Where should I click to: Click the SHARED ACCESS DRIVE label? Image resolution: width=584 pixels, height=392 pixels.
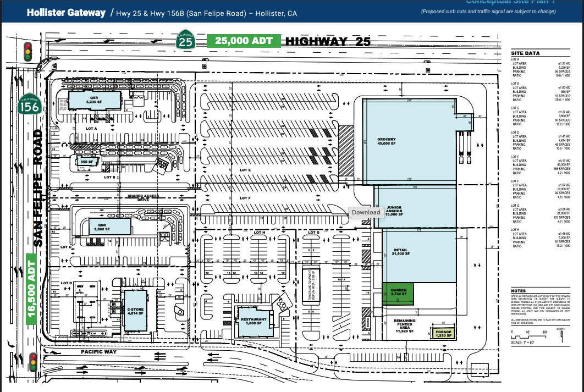click(x=143, y=198)
